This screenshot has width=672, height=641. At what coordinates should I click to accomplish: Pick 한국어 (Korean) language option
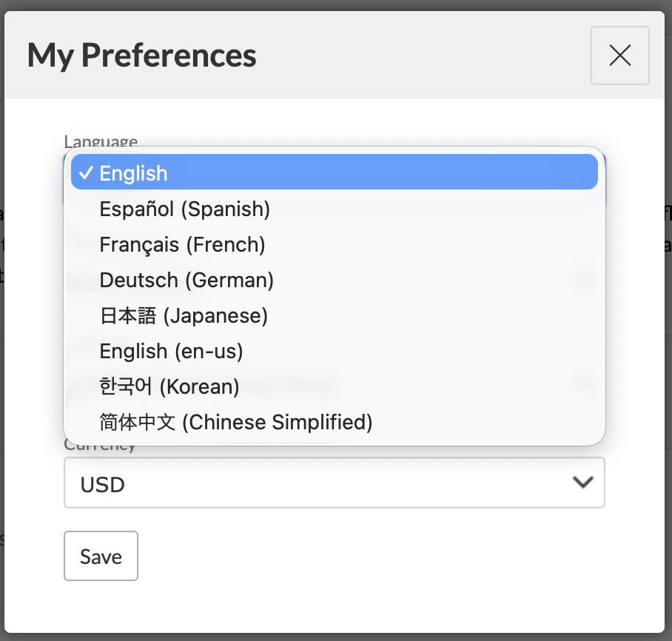169,387
